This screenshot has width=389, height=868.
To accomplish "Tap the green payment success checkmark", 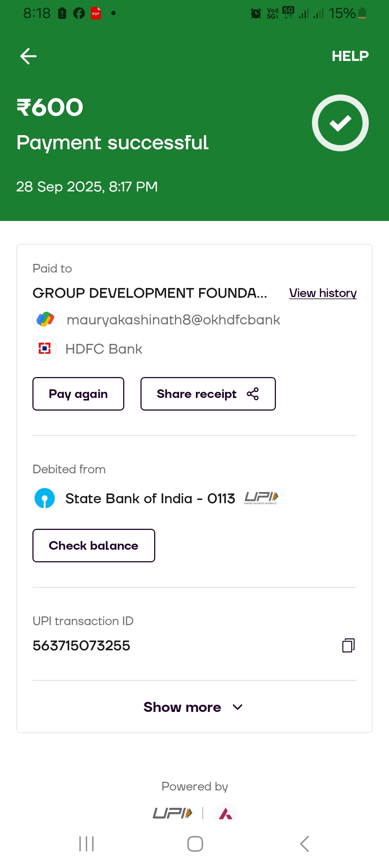I will (340, 123).
